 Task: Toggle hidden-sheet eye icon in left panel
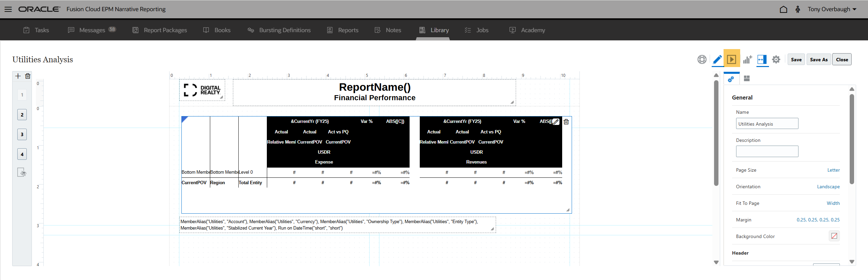[x=22, y=172]
